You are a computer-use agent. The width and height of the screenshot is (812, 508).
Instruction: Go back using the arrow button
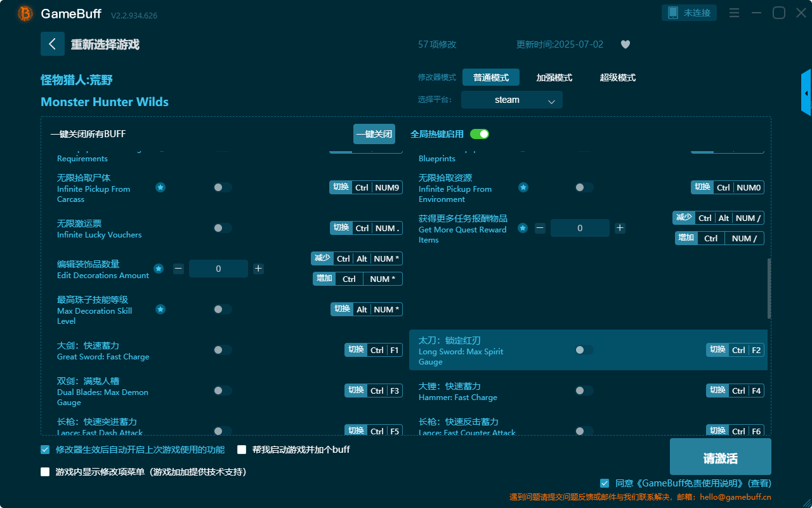pos(53,44)
